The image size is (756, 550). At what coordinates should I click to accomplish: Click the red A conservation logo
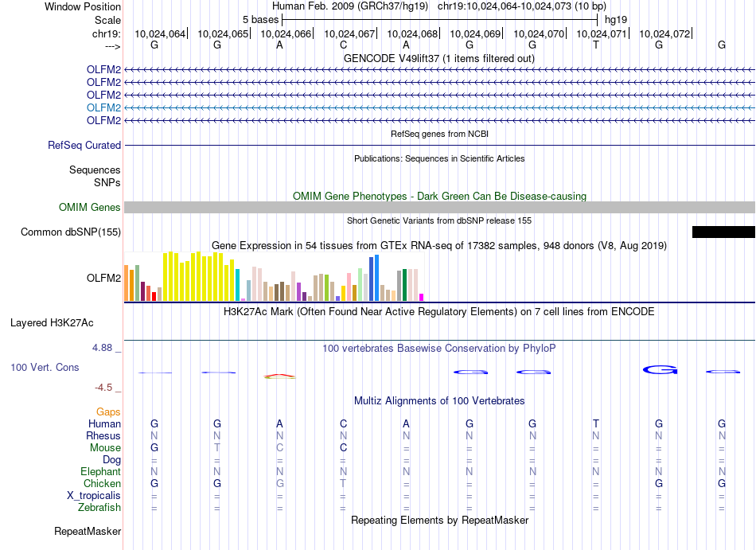[279, 376]
